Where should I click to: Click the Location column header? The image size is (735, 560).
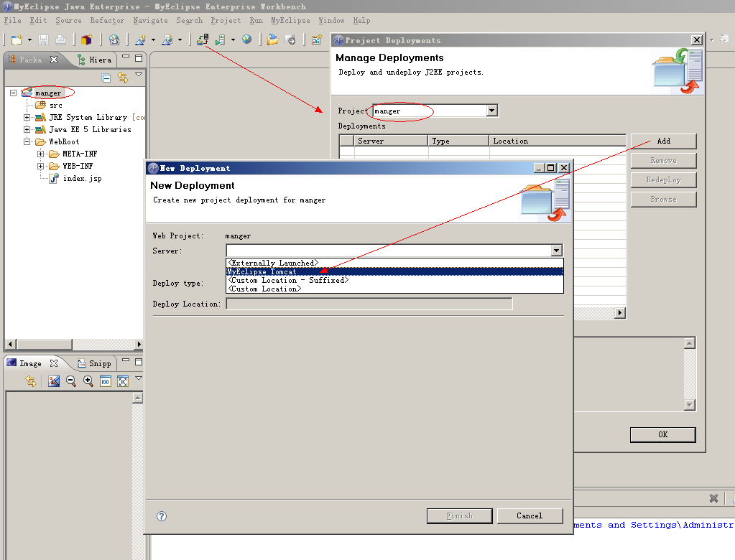pyautogui.click(x=558, y=141)
